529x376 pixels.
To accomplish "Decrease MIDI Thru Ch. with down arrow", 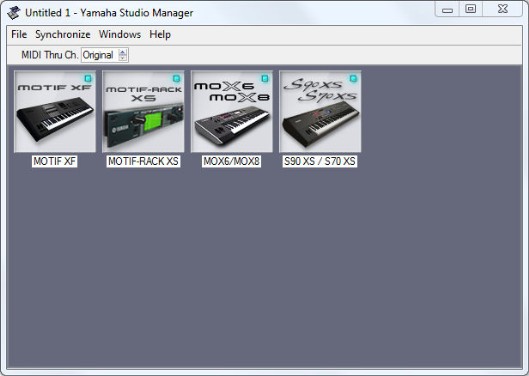I will point(123,58).
